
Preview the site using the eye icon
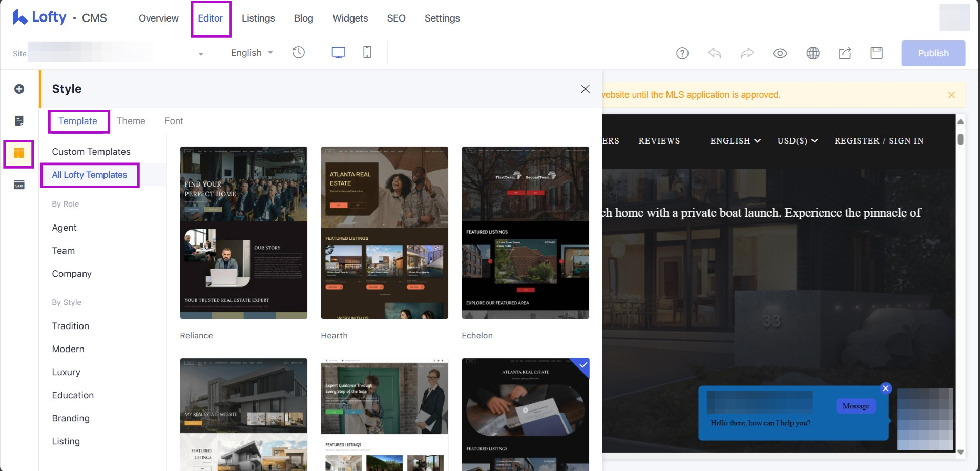point(780,53)
